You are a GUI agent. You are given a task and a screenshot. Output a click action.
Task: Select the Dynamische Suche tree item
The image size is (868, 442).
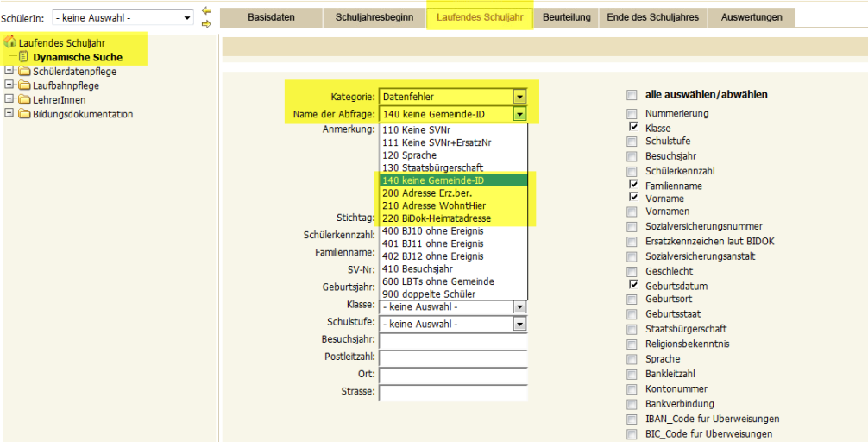click(x=78, y=57)
